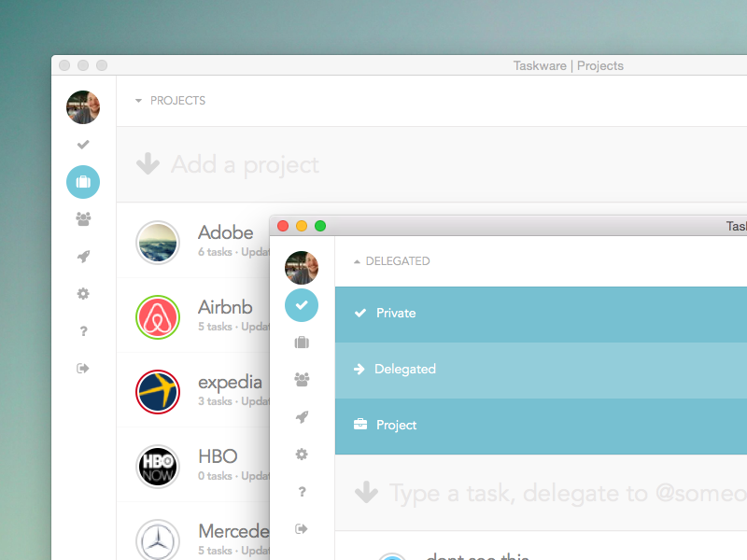Click highlighted briefcase projects icon in Projects window
The width and height of the screenshot is (747, 560).
pyautogui.click(x=83, y=182)
